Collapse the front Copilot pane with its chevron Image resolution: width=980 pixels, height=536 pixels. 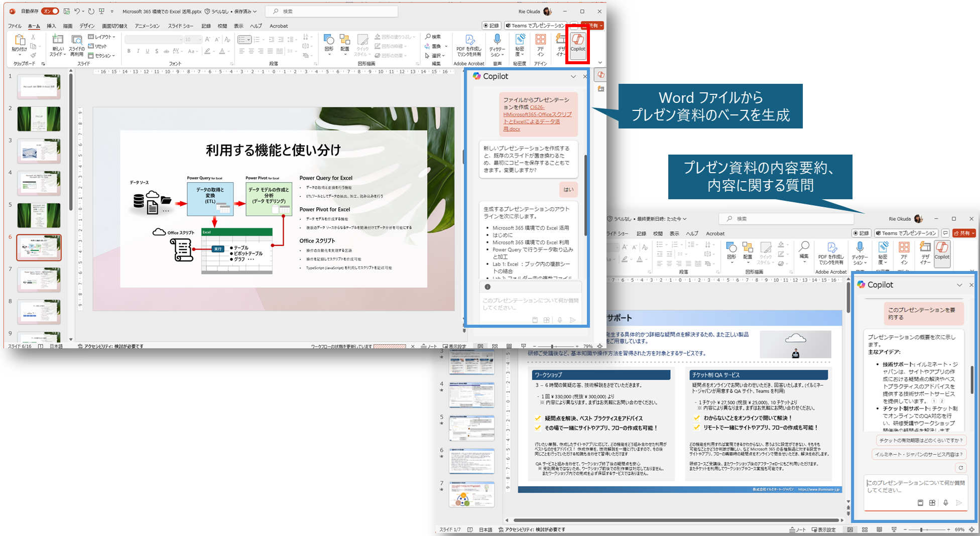[x=573, y=77]
